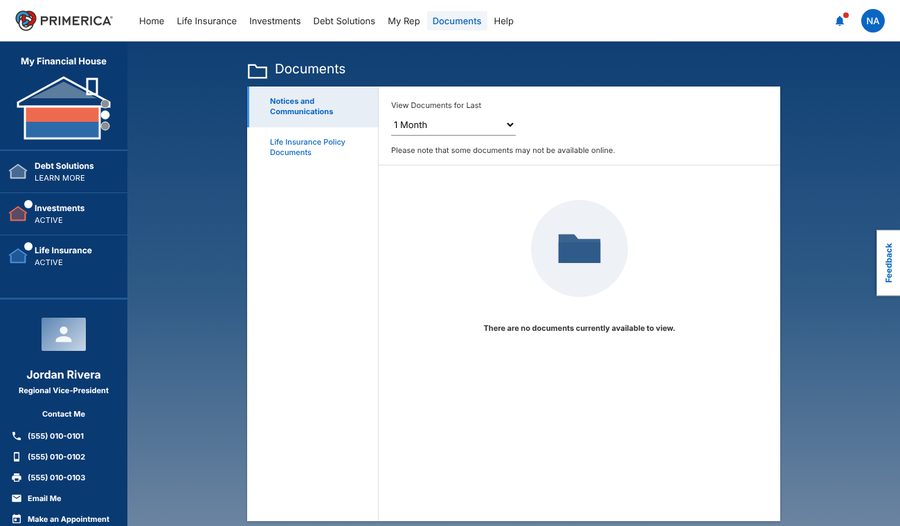Open the Feedback side tab

click(x=888, y=263)
